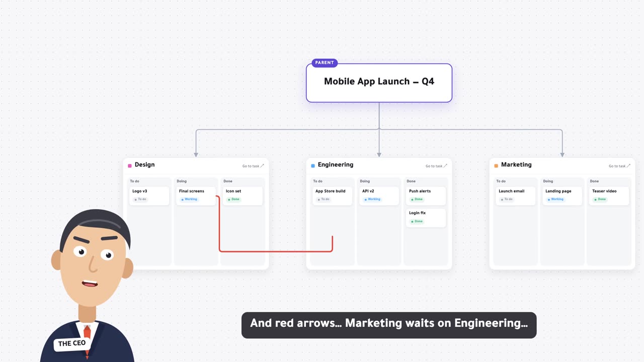The height and width of the screenshot is (362, 644).
Task: Select the orange Marketing color square
Action: (x=496, y=165)
